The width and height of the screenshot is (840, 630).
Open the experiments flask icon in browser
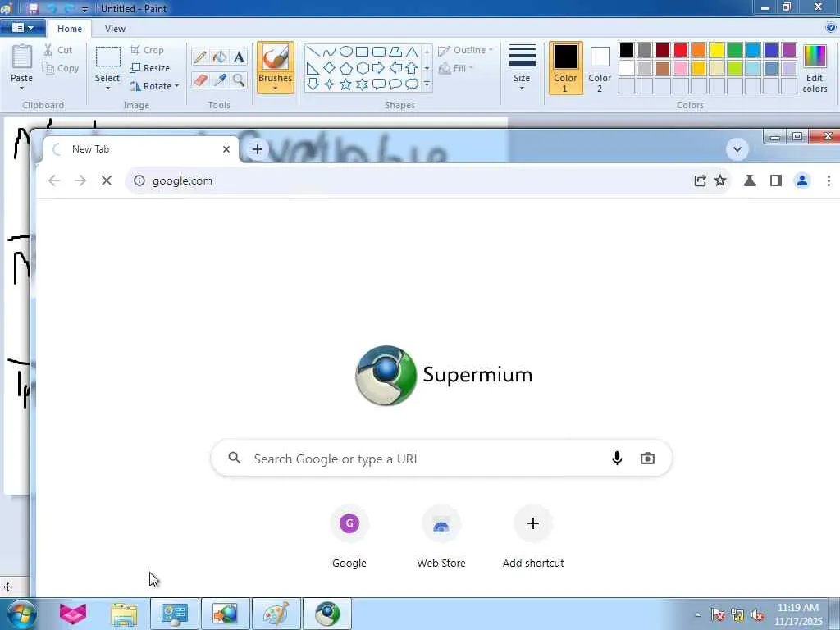750,180
